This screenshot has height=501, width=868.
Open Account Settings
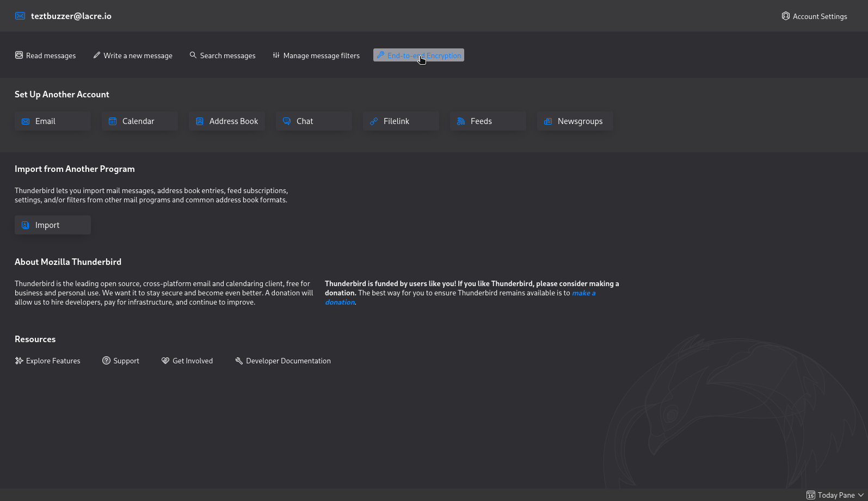click(x=814, y=16)
